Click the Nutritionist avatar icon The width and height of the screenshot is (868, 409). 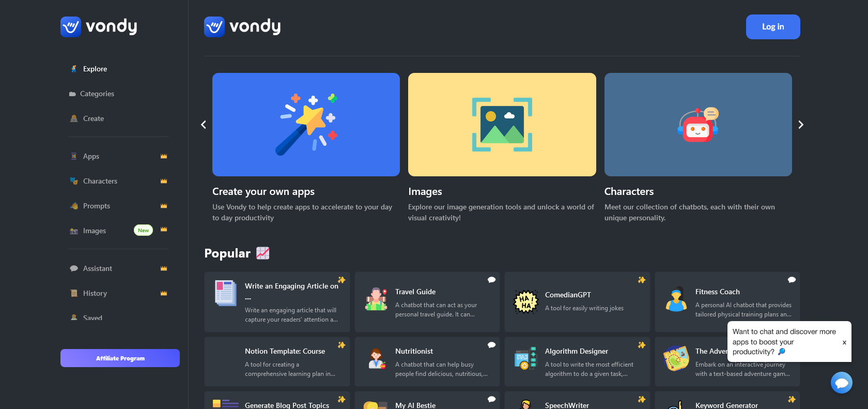pos(377,358)
